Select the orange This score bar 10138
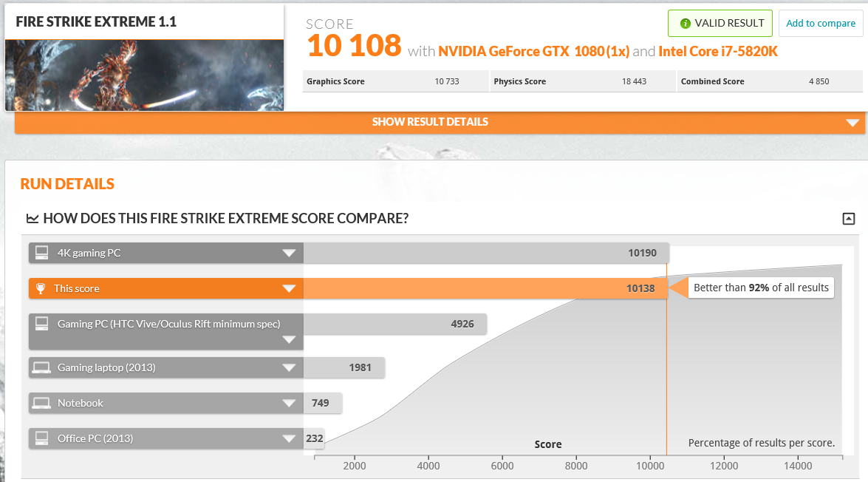868x482 pixels. click(485, 288)
